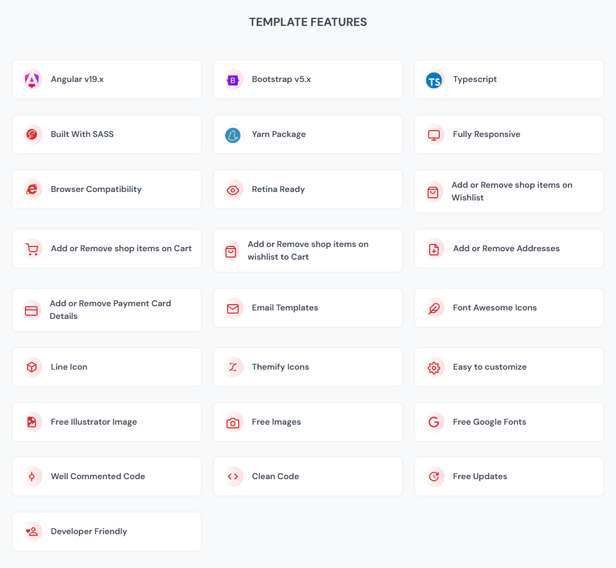Screen dimensions: 616x568
Task: Click the Email Templates envelope icon
Action: pos(233,308)
